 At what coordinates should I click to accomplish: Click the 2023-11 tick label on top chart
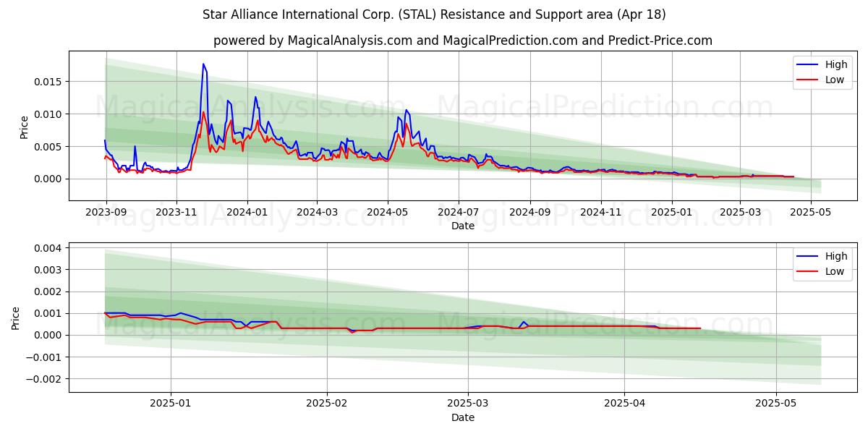point(176,212)
